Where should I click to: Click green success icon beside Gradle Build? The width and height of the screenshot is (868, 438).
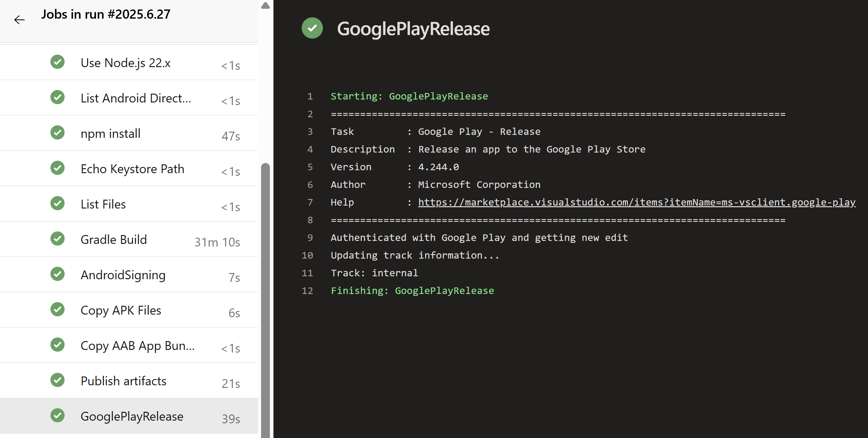pyautogui.click(x=58, y=239)
